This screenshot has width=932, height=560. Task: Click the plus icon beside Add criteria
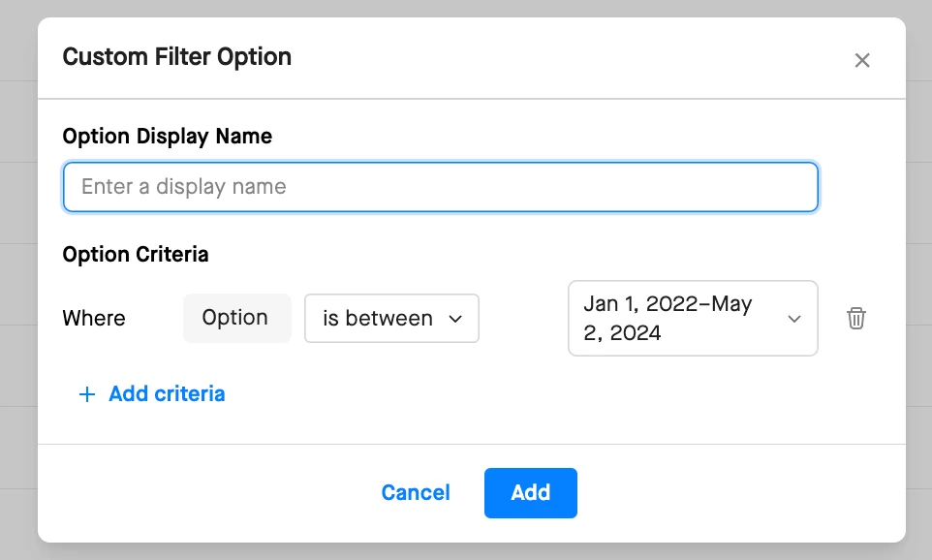[x=87, y=394]
